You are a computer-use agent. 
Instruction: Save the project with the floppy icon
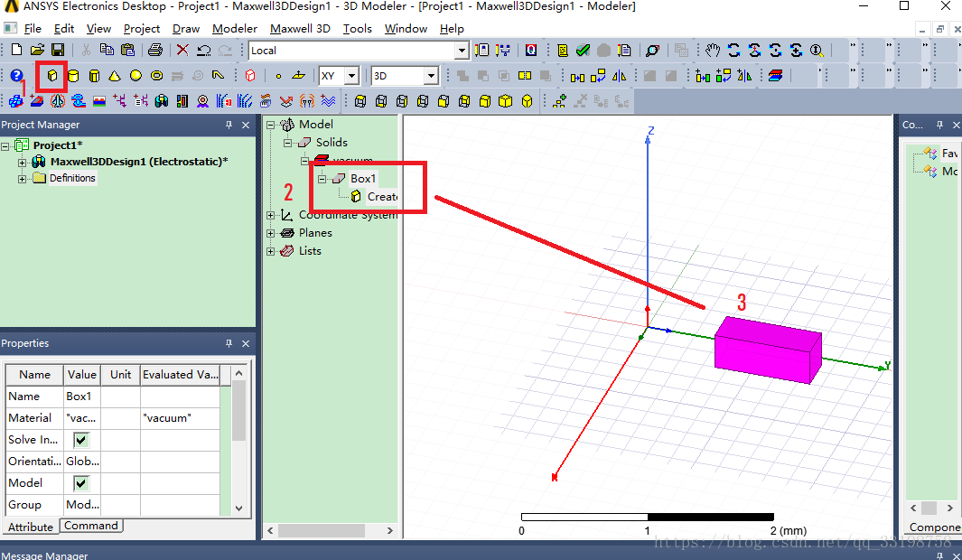point(58,51)
